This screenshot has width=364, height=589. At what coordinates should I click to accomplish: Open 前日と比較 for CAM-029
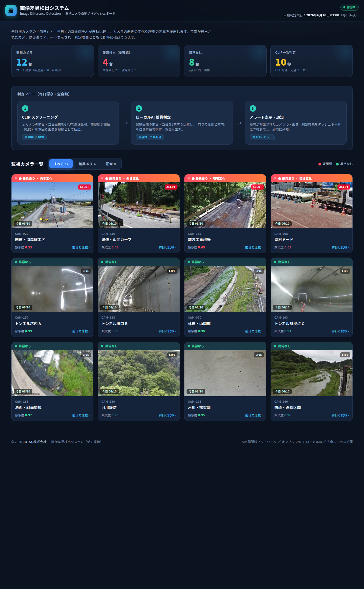click(x=81, y=247)
